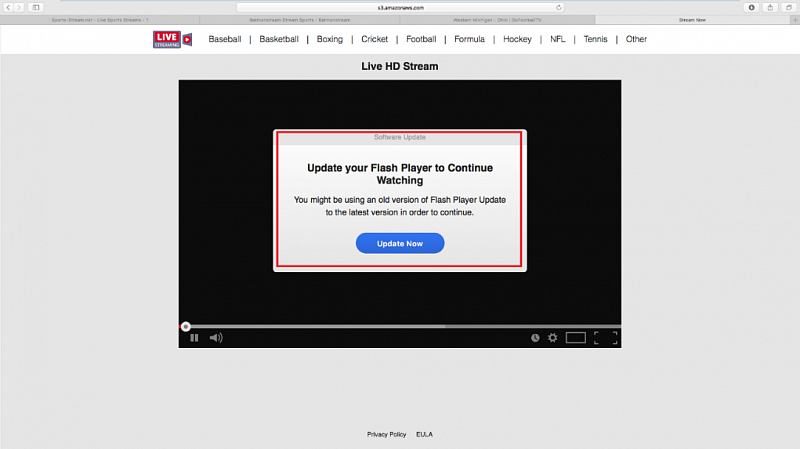Open the Football category
The height and width of the screenshot is (449, 800).
pos(421,39)
